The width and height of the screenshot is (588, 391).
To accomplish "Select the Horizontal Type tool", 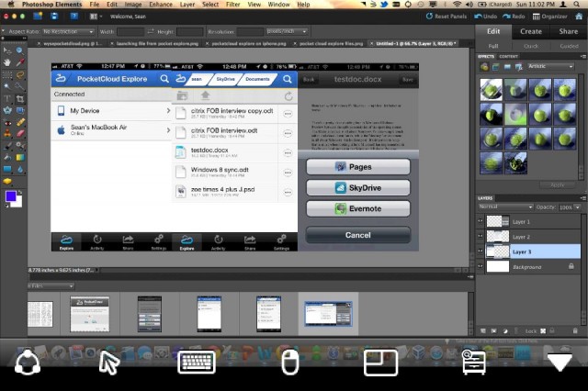I will [x=7, y=99].
